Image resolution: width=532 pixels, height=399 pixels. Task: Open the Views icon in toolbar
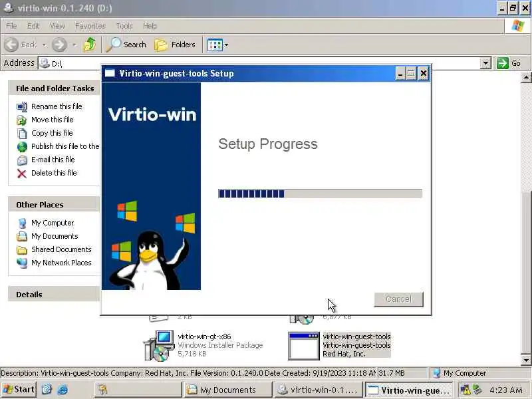click(215, 45)
